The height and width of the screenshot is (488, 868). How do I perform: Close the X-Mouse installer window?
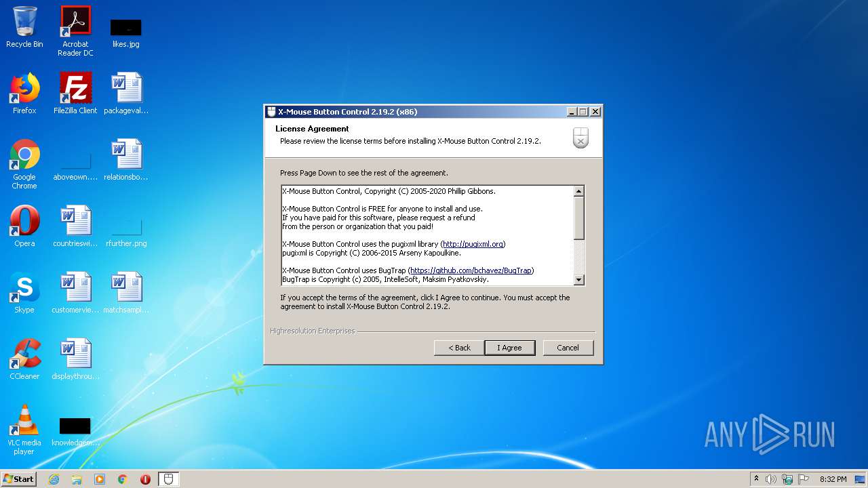click(595, 112)
